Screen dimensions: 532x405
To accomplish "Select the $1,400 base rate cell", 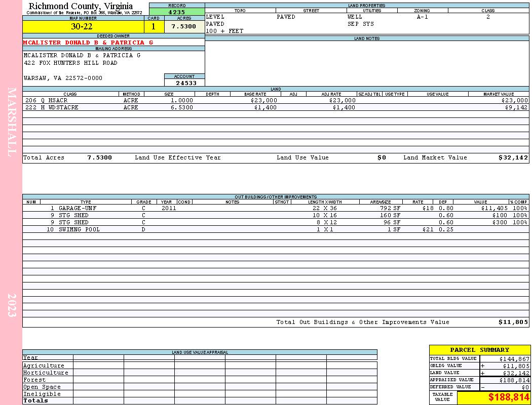I will tap(265, 107).
